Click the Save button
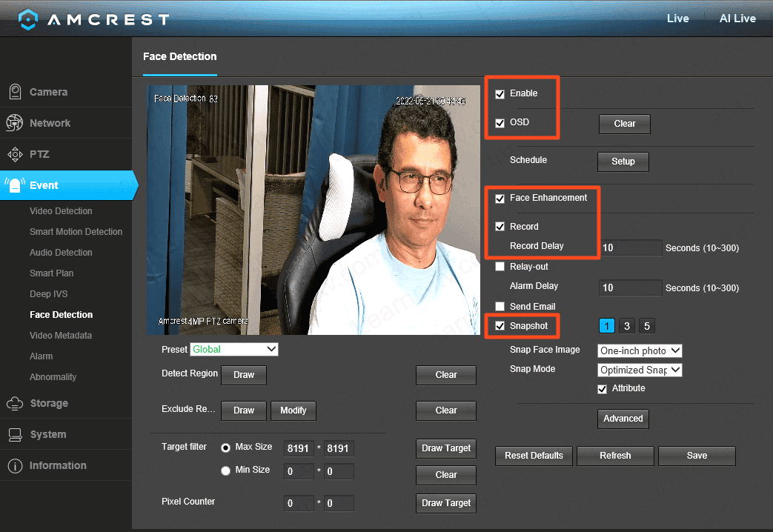 (696, 456)
